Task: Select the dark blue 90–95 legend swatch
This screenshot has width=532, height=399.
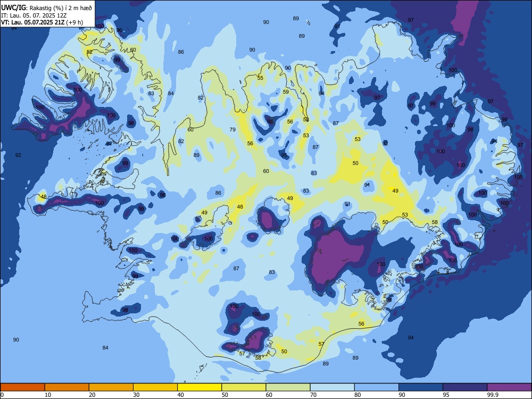Action: 421,387
